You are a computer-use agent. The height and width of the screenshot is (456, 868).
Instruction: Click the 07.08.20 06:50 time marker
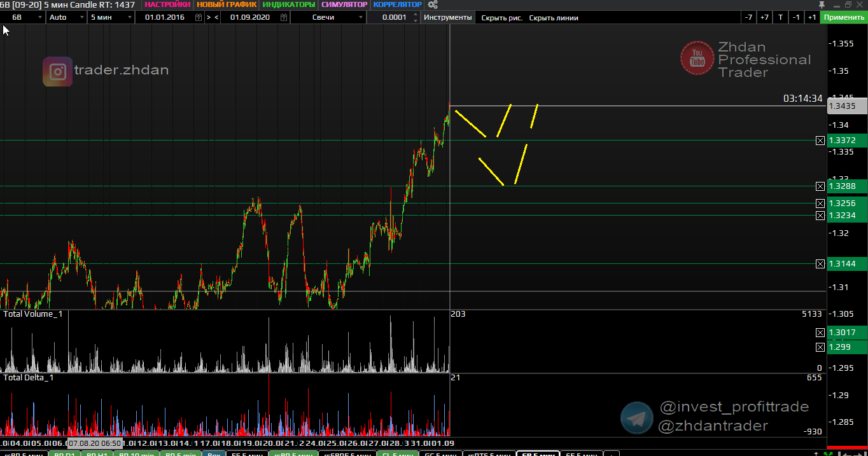point(95,443)
